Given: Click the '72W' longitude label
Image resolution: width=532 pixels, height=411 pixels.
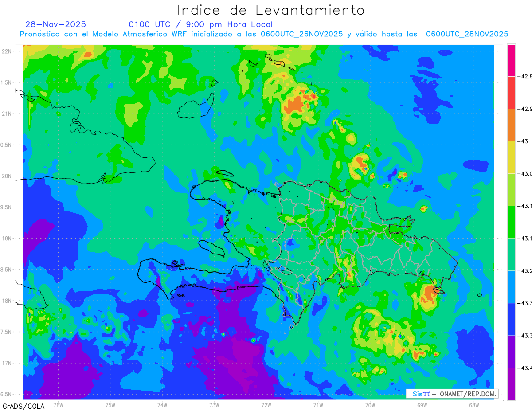Looking at the screenshot, I should (266, 405).
